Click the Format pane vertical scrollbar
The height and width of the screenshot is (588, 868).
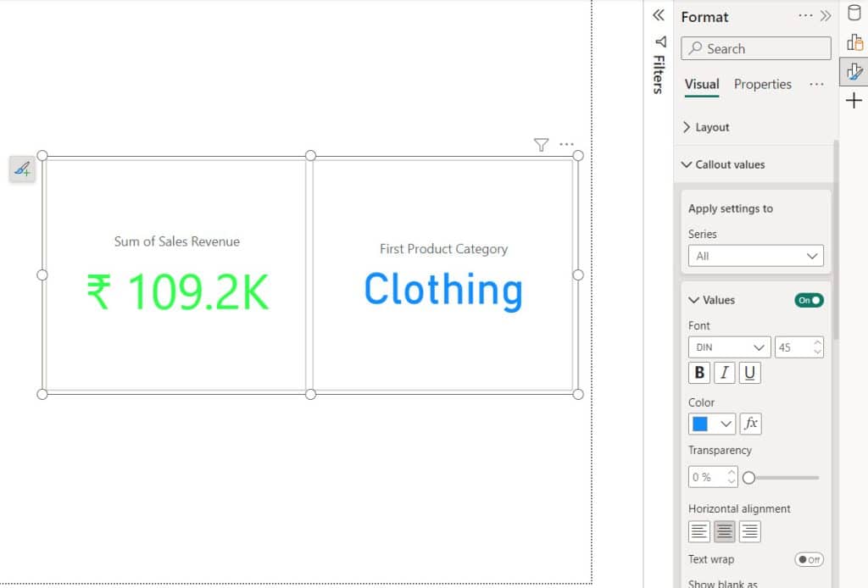click(836, 240)
